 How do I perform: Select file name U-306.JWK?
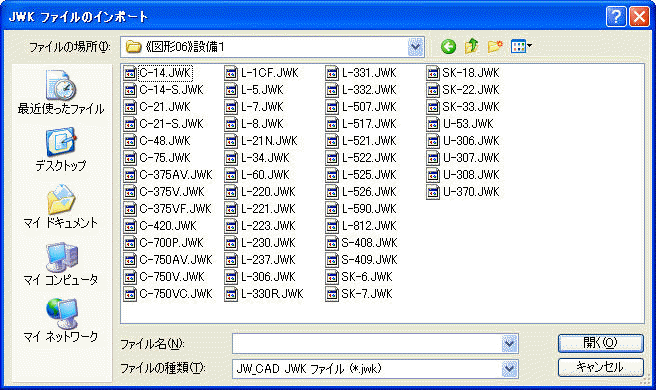pos(471,141)
